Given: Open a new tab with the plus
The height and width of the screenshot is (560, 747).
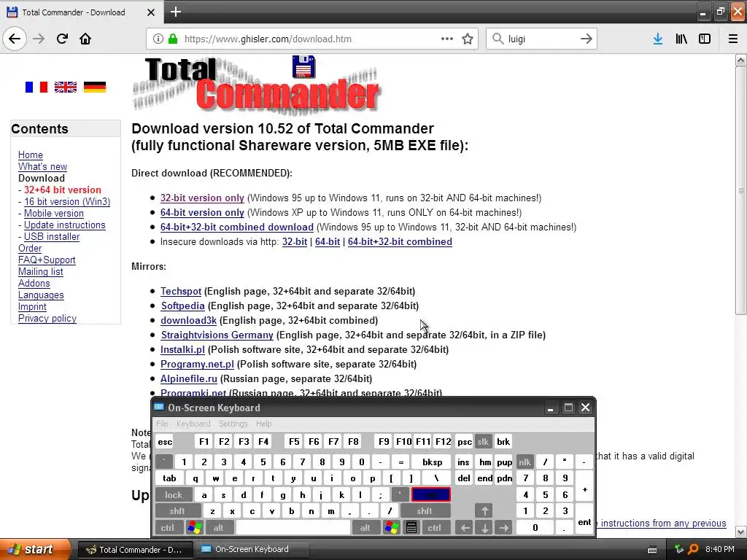Looking at the screenshot, I should [175, 12].
